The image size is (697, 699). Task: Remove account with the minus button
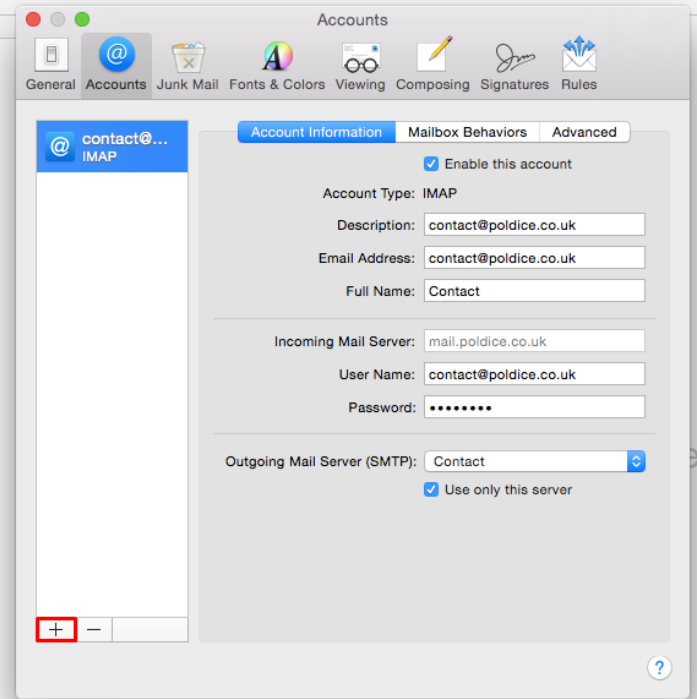(93, 629)
